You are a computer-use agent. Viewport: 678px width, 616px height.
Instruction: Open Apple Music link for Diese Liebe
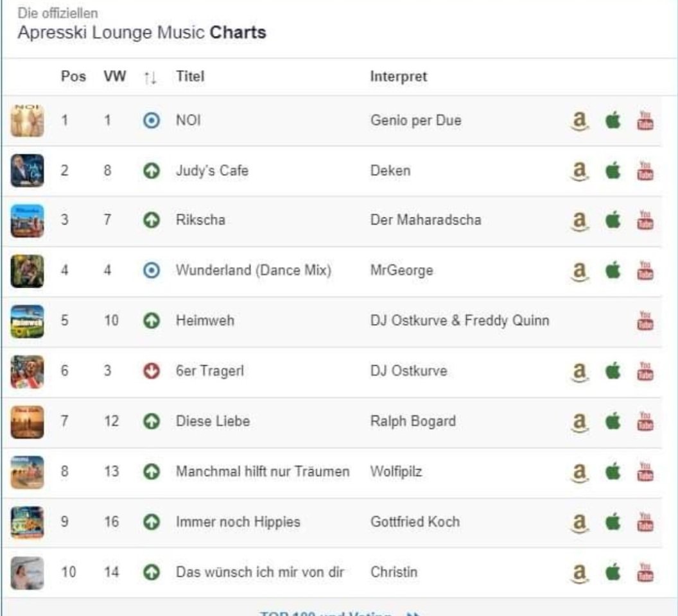613,421
